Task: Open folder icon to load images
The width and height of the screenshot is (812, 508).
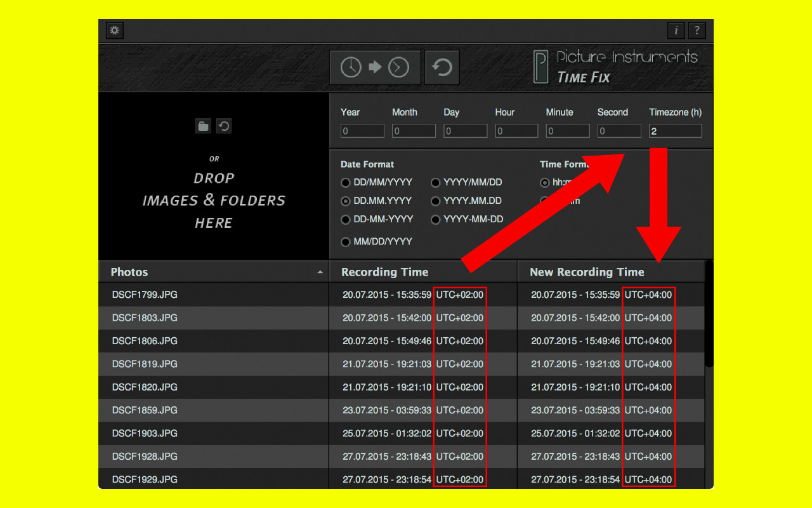Action: point(203,126)
